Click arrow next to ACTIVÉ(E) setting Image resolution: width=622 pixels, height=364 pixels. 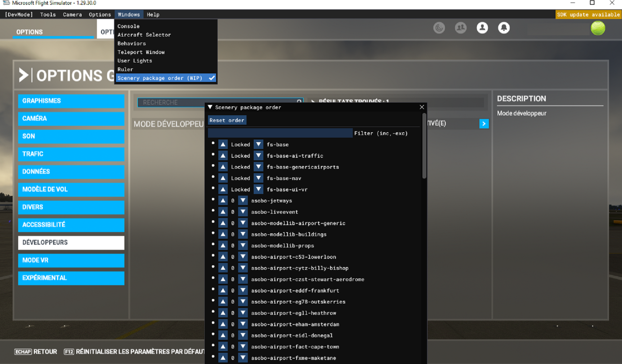coord(484,123)
